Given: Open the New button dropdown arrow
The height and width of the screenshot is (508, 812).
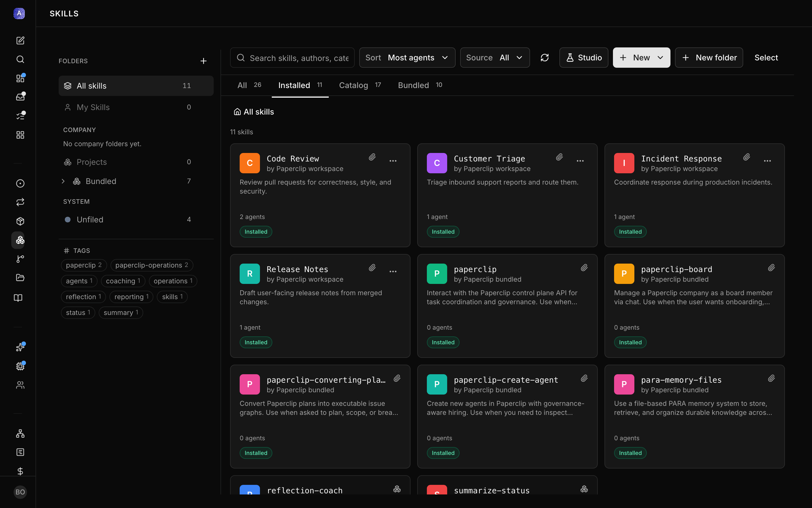Looking at the screenshot, I should pos(660,58).
